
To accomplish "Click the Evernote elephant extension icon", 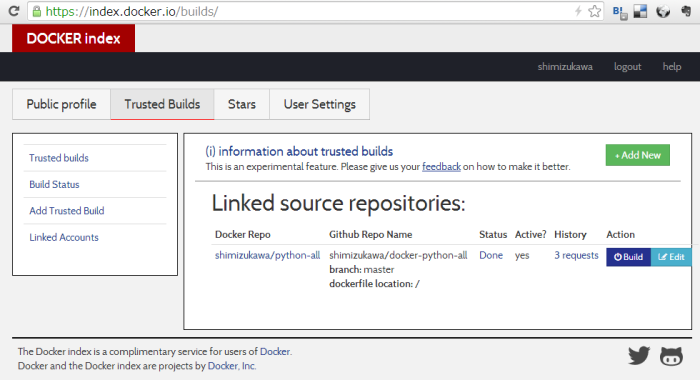I will pyautogui.click(x=686, y=11).
